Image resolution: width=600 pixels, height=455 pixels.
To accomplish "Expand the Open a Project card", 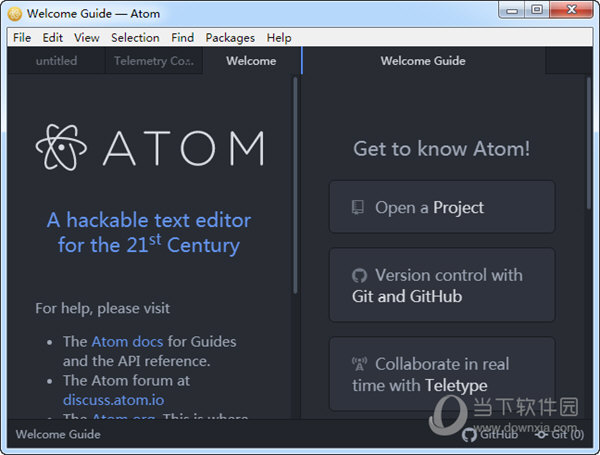I will (442, 207).
